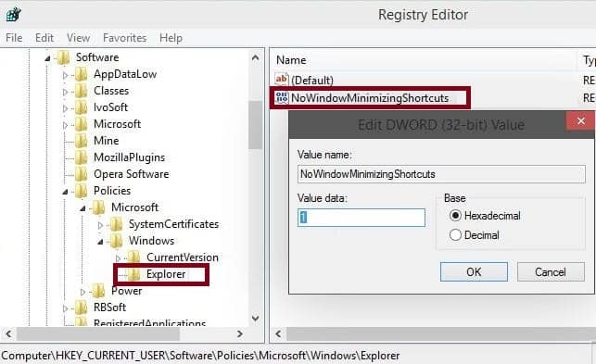The image size is (596, 364).
Task: Open the Edit menu
Action: (x=44, y=38)
